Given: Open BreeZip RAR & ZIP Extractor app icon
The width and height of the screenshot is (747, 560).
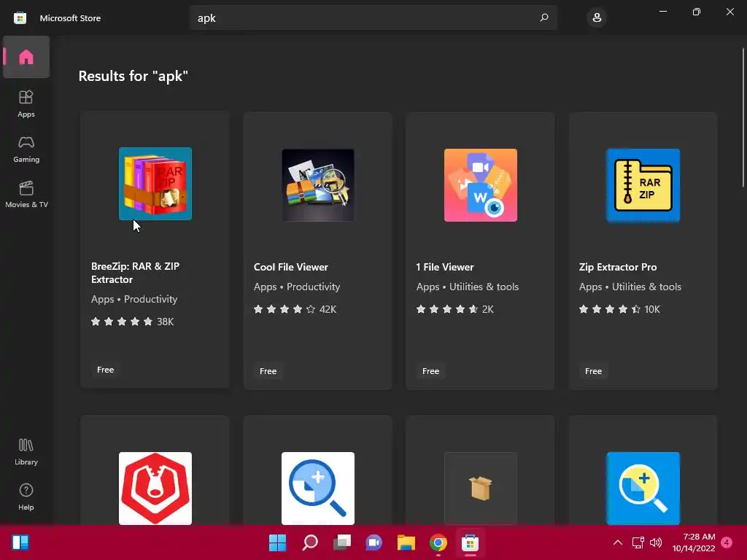Looking at the screenshot, I should [x=155, y=184].
